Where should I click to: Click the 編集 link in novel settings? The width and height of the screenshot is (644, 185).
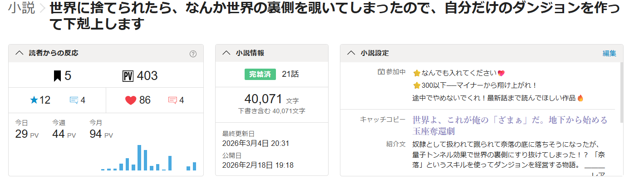[609, 53]
